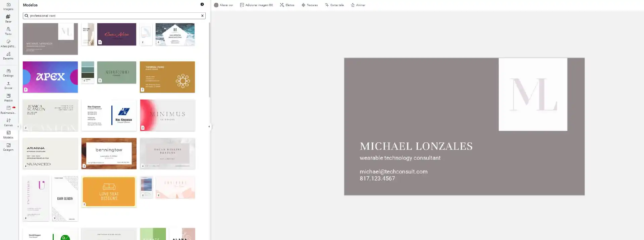The image size is (644, 240).
Task: Open the Desenho drawing tool
Action: tap(8, 56)
